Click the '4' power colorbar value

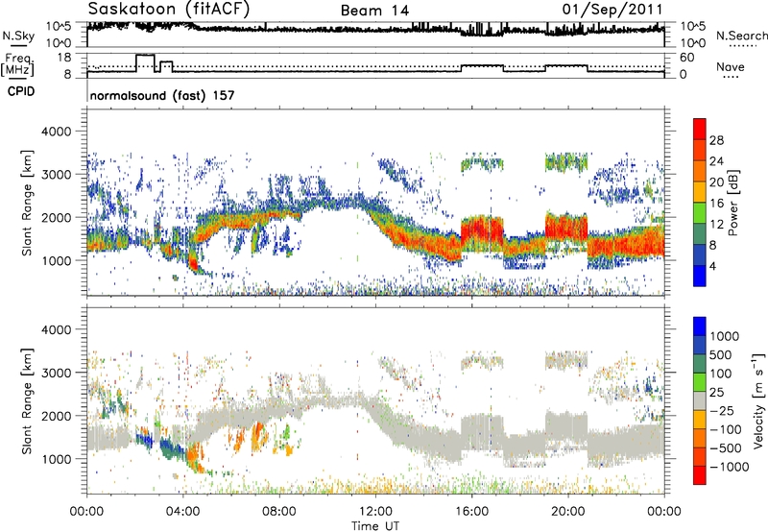click(x=712, y=267)
